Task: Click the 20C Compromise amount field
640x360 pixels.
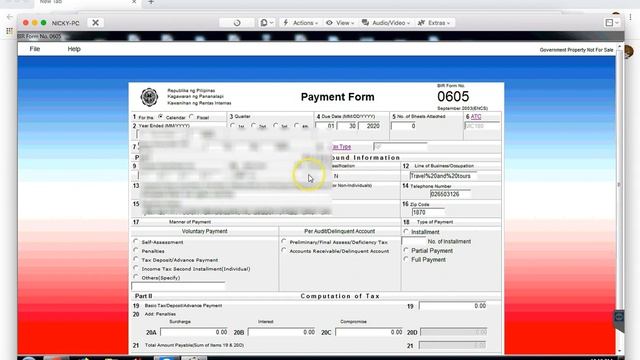Action: coord(369,332)
